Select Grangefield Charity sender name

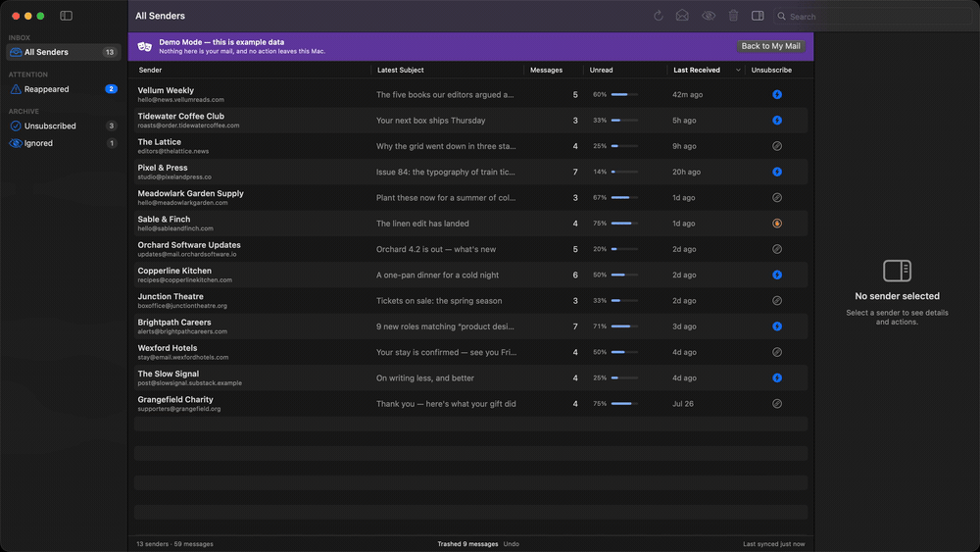[x=175, y=399]
